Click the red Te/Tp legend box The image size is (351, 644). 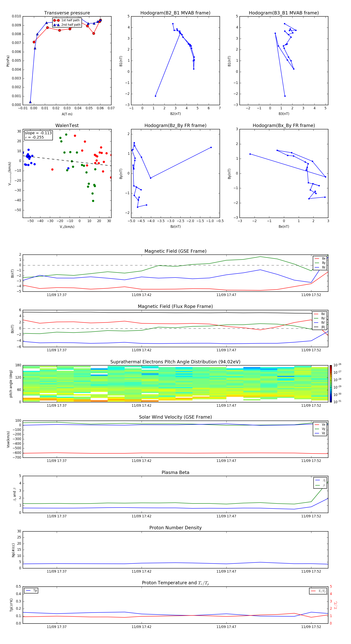point(318,591)
